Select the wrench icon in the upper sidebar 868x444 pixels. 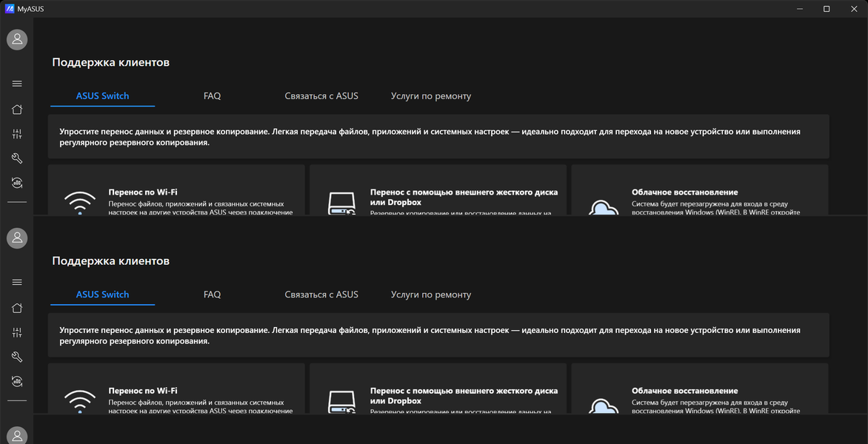pyautogui.click(x=17, y=158)
